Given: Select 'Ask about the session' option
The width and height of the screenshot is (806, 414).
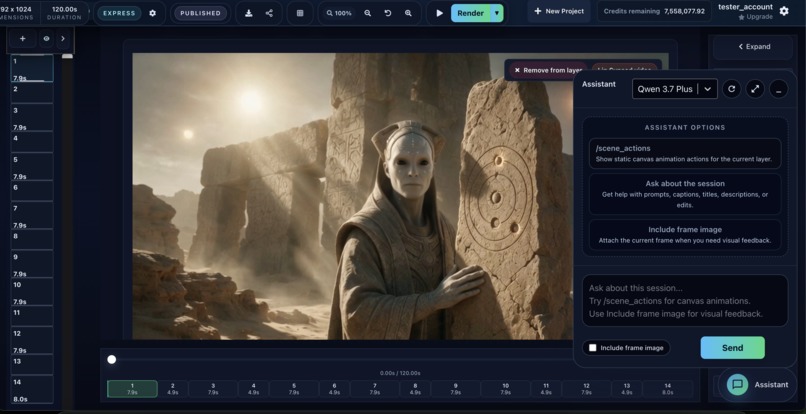Looking at the screenshot, I should point(685,194).
